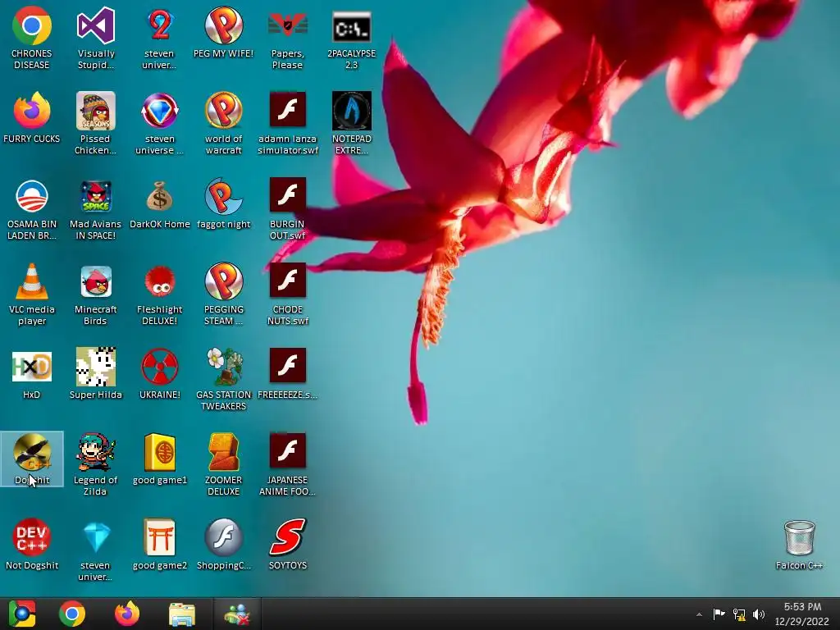Select the HxD hex editor icon
Viewport: 840px width, 630px height.
coord(32,374)
